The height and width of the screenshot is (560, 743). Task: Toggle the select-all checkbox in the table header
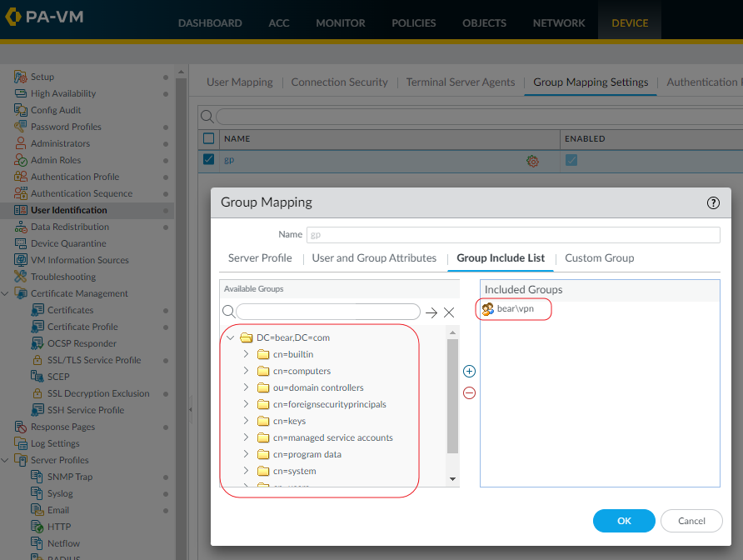[209, 138]
